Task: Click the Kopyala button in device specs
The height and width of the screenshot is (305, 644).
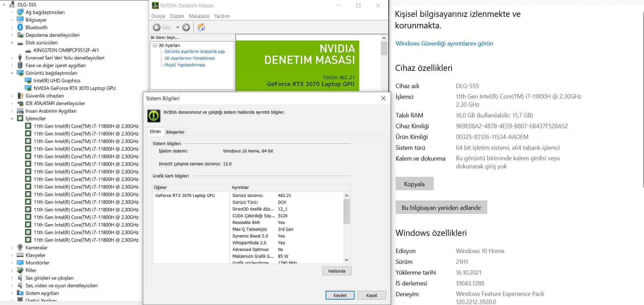Action: pyautogui.click(x=414, y=184)
